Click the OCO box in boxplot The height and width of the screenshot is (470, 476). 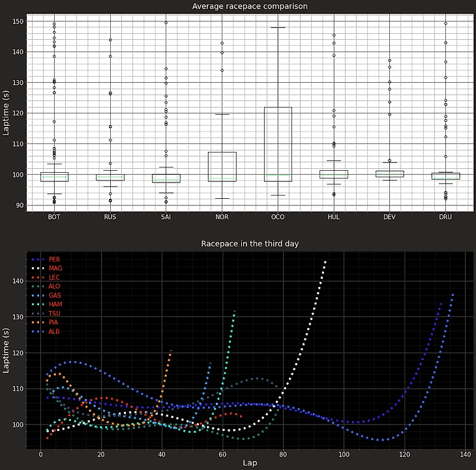coord(278,144)
